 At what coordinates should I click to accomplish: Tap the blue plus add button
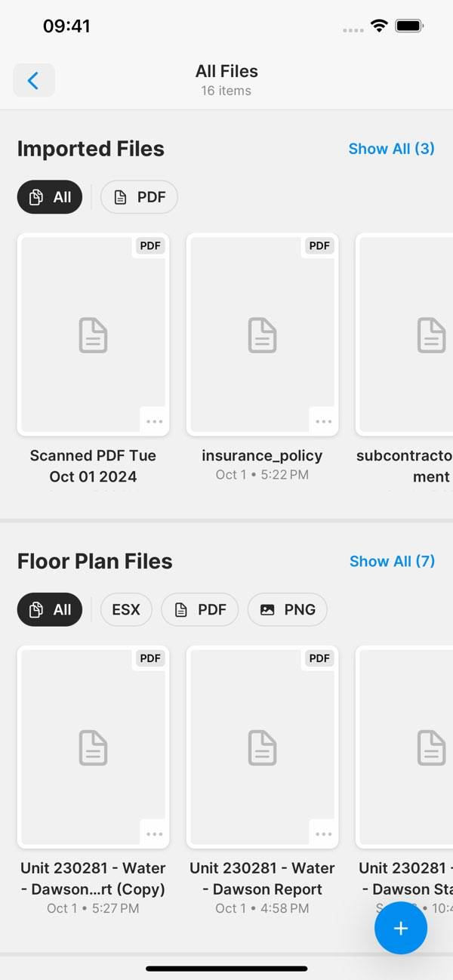point(400,928)
